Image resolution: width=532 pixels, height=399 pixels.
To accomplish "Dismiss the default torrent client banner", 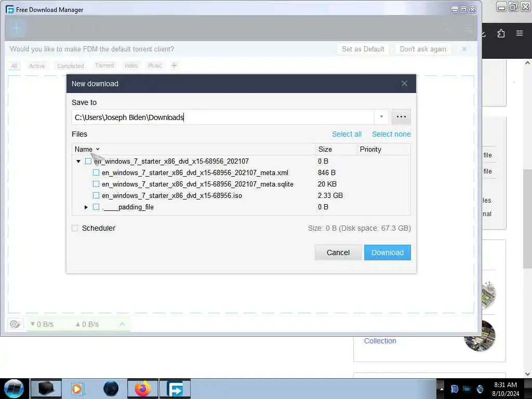I will (464, 49).
